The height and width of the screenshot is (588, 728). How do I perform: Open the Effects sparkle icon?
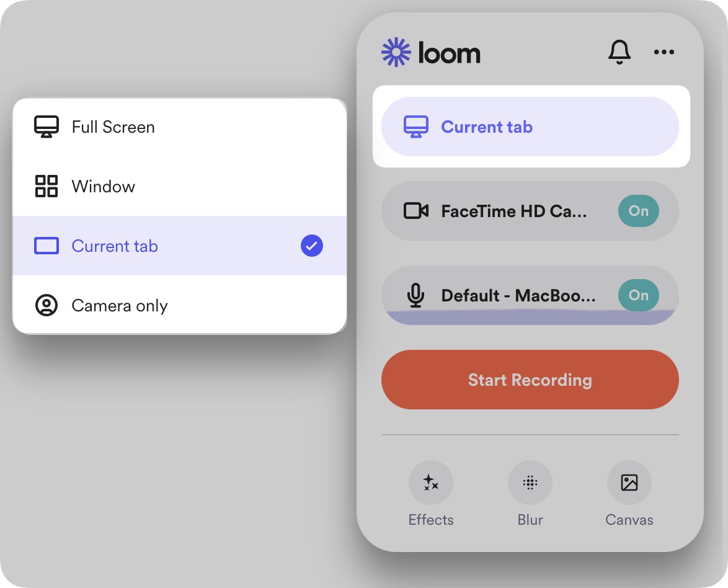(431, 483)
